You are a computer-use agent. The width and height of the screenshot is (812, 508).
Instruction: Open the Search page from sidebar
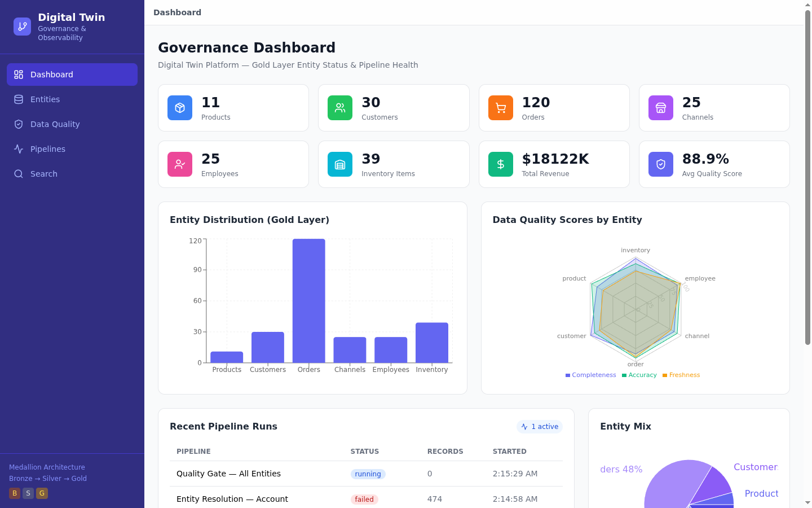44,174
